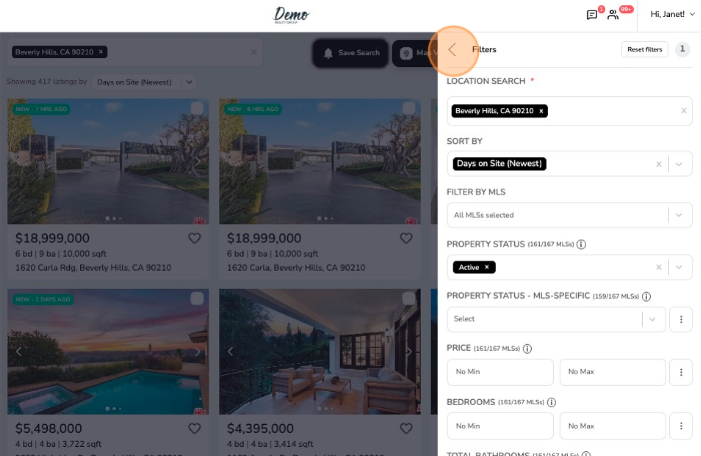Tick the checkbox on the first listing photo
The width and height of the screenshot is (701, 456).
tap(197, 108)
